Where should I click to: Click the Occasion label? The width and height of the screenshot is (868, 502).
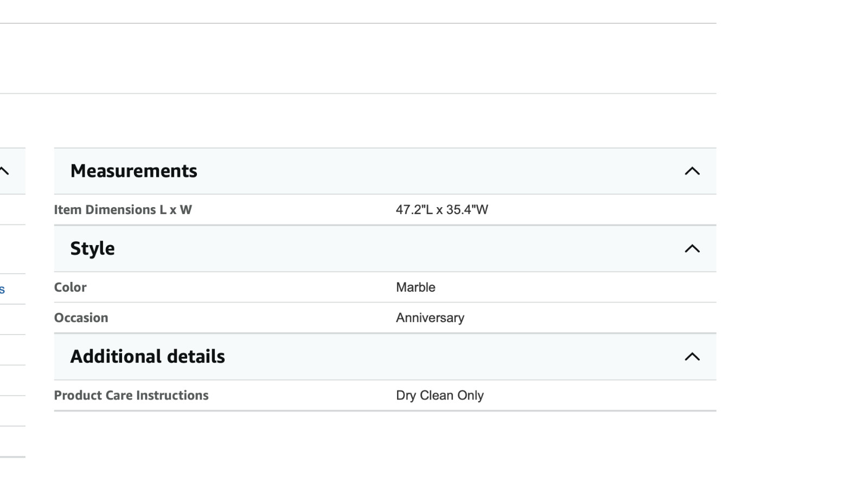click(81, 318)
